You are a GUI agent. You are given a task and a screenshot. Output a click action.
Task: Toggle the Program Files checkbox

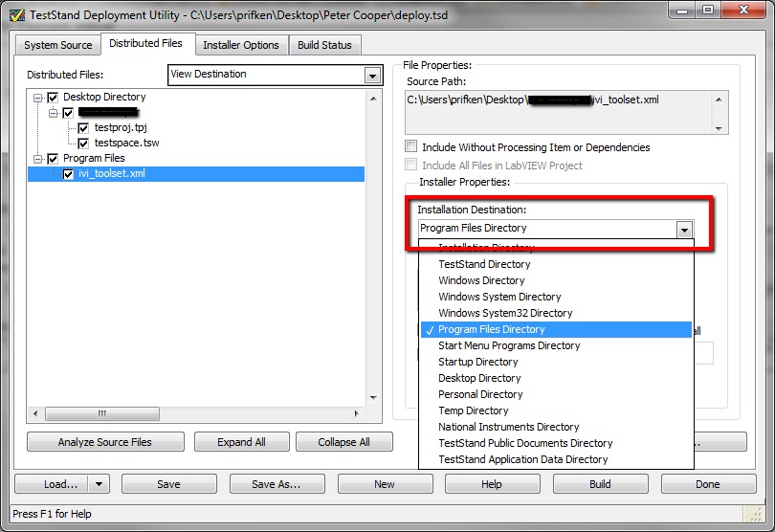click(x=53, y=159)
